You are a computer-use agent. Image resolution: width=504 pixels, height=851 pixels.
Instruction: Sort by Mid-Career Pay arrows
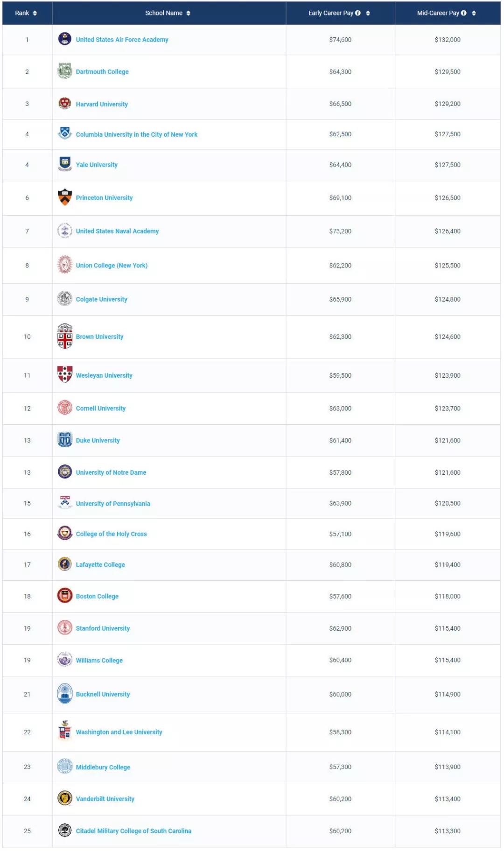474,13
